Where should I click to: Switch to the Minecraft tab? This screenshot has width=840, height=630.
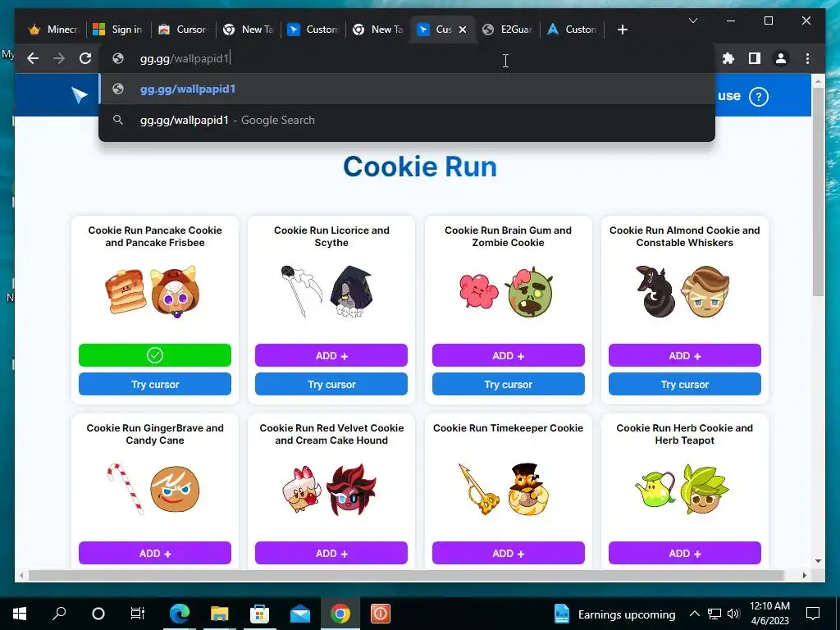click(x=53, y=30)
